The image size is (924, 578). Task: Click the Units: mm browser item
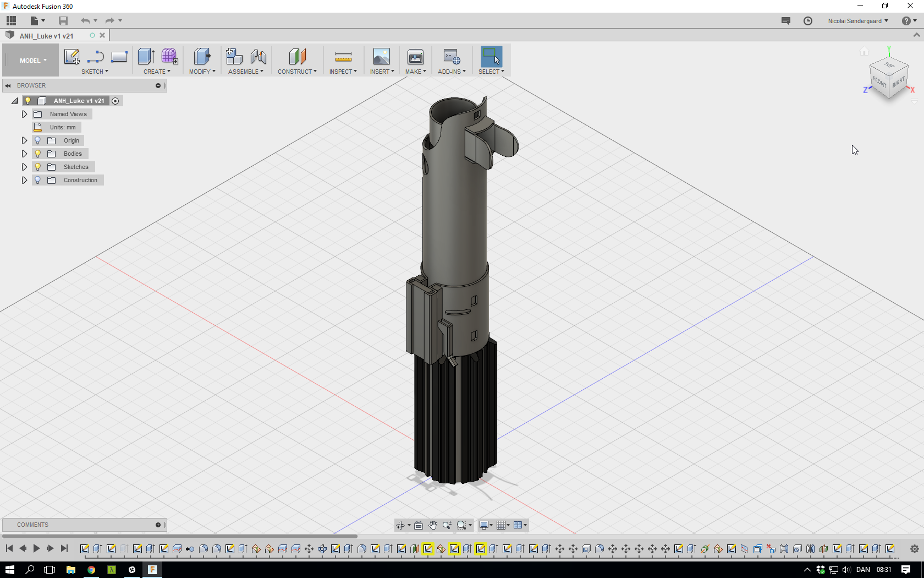63,127
